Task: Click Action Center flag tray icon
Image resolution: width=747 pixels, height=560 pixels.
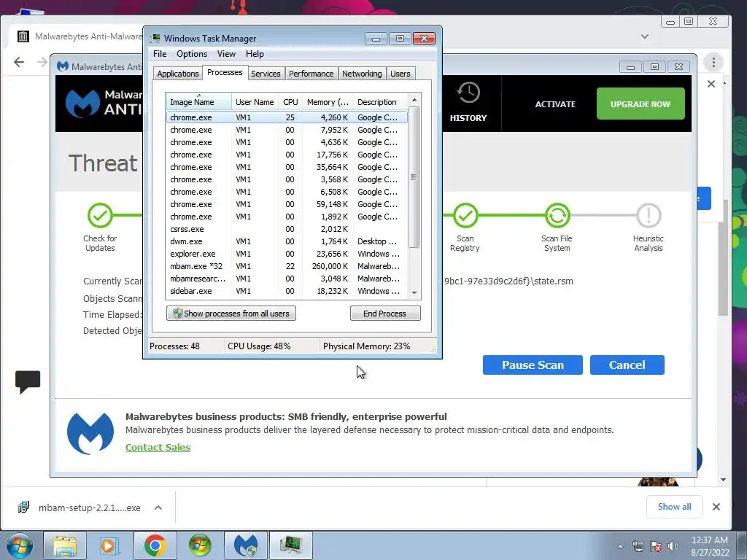Action: (x=656, y=546)
